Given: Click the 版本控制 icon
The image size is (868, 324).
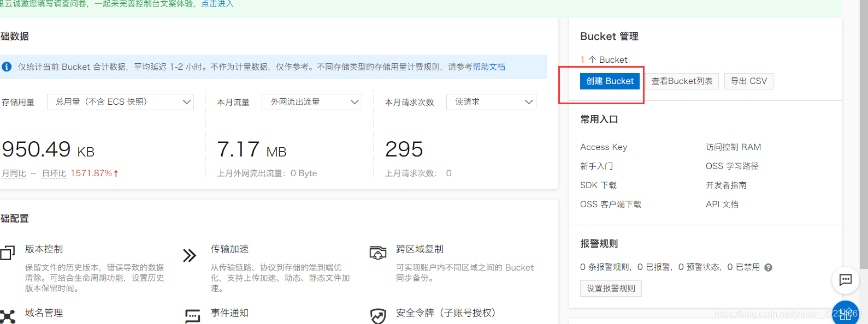Looking at the screenshot, I should tap(7, 253).
